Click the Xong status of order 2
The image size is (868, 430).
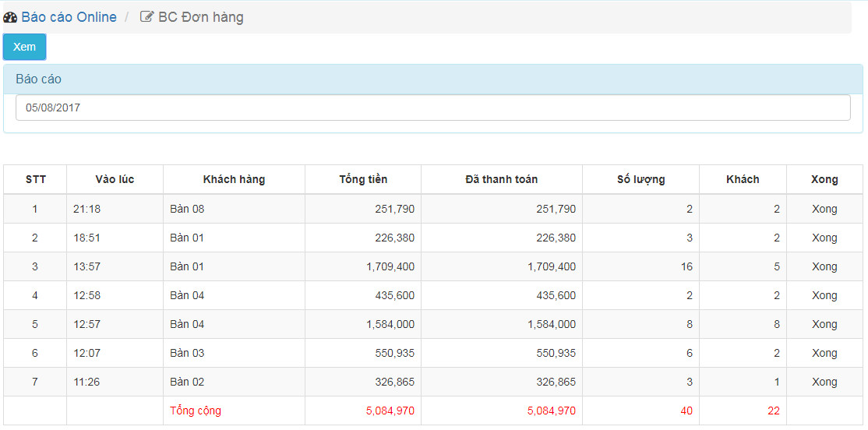click(825, 238)
